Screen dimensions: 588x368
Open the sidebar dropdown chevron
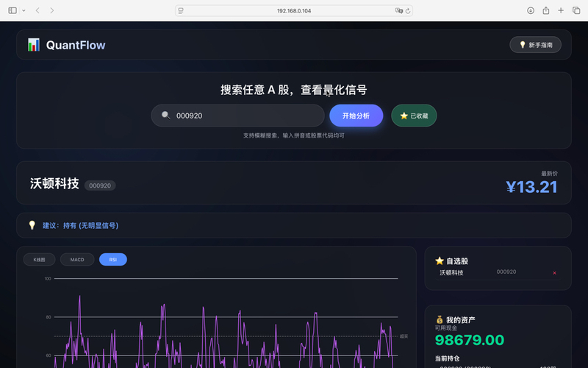(24, 10)
